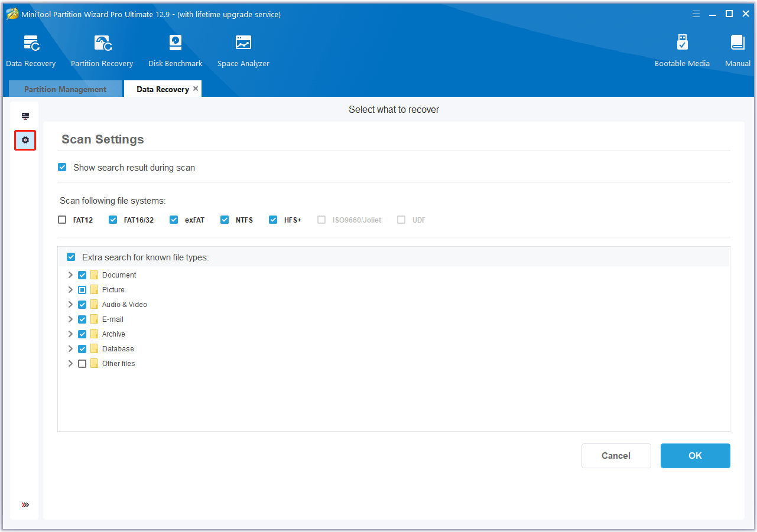Close the Data Recovery tab
757x532 pixels.
tap(196, 89)
